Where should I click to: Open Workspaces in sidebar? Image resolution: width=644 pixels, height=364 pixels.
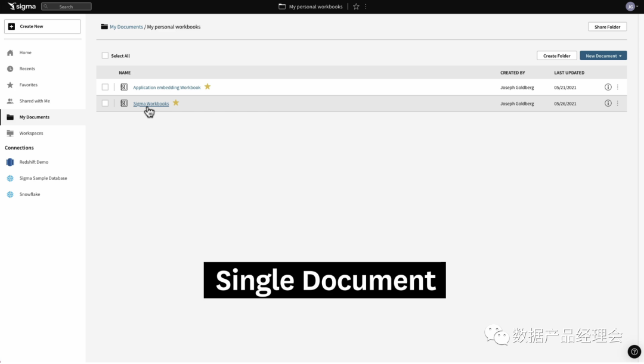(x=31, y=133)
